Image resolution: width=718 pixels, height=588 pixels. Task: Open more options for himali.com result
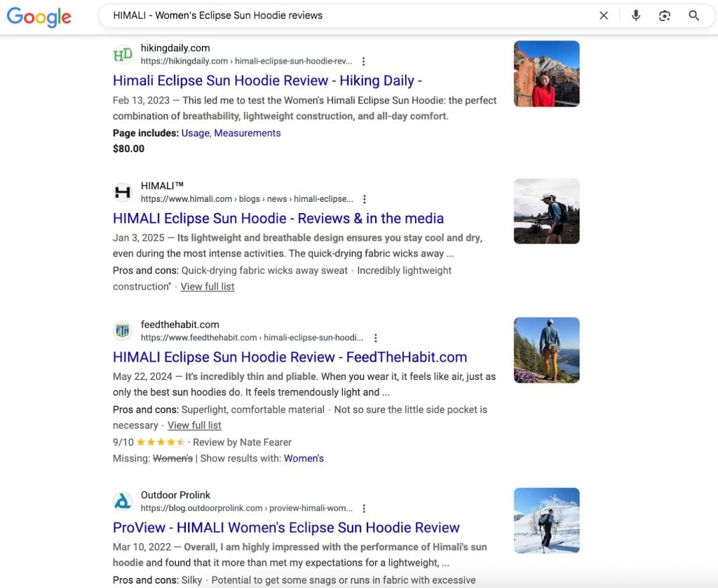coord(364,199)
